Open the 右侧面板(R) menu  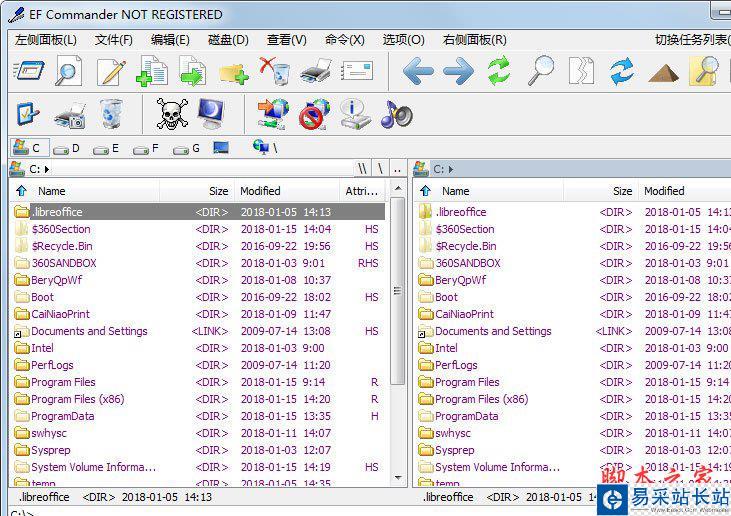475,40
